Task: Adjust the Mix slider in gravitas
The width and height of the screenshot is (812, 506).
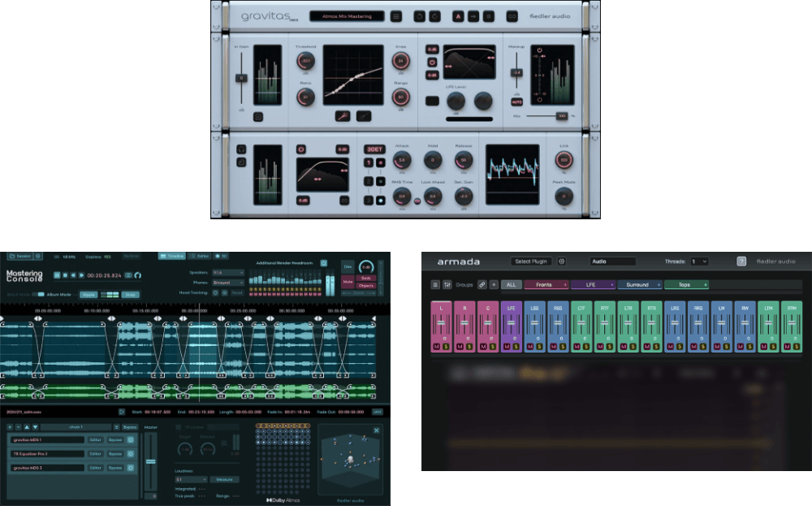Action: point(561,116)
